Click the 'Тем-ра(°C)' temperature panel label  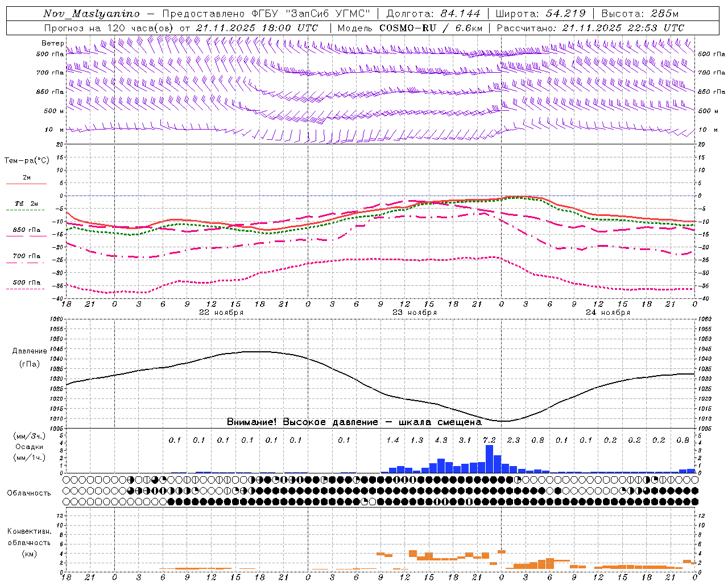click(27, 161)
